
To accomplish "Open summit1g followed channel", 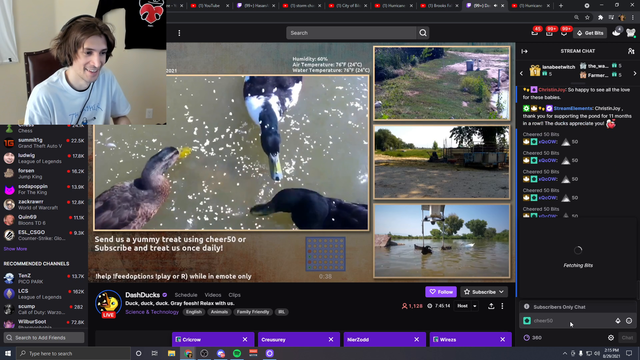I will [44, 143].
